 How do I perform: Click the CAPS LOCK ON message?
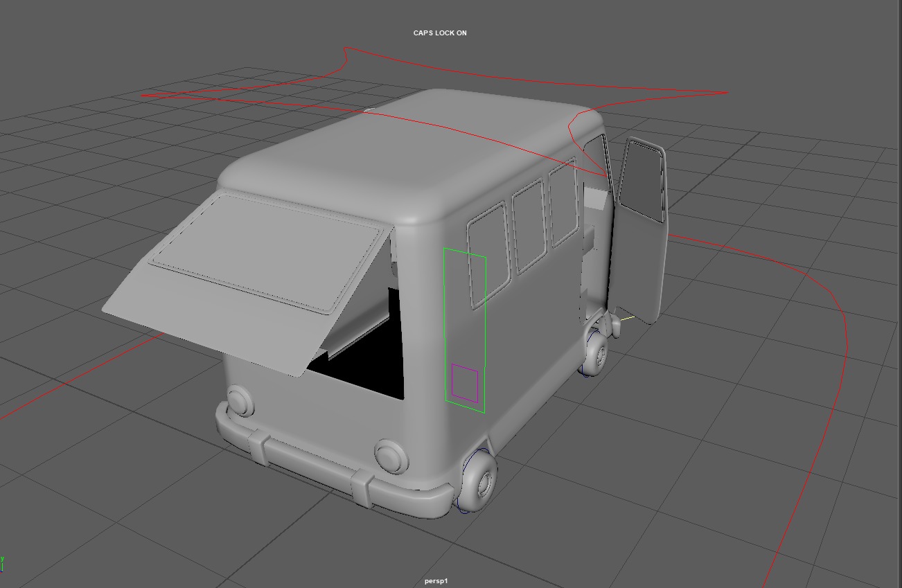tap(440, 33)
